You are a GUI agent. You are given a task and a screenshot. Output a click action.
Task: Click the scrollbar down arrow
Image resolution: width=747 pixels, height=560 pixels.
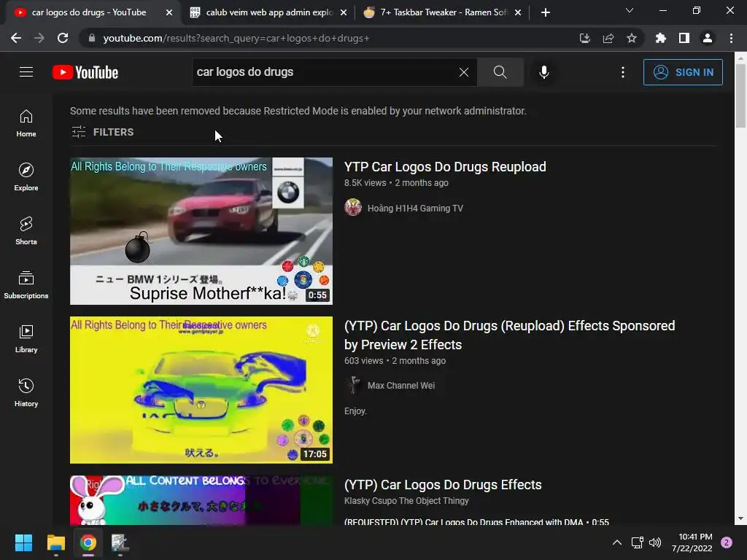[x=740, y=518]
